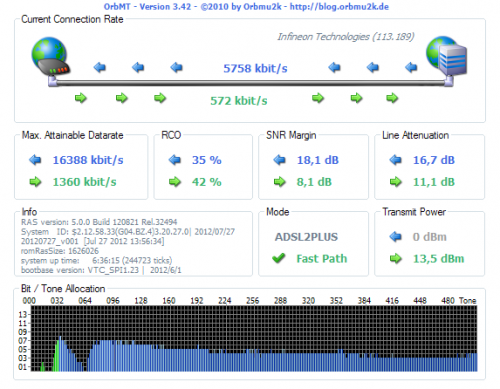This screenshot has height=389, width=500.
Task: Click the 11,1 dB line attenuation value
Action: point(434,182)
